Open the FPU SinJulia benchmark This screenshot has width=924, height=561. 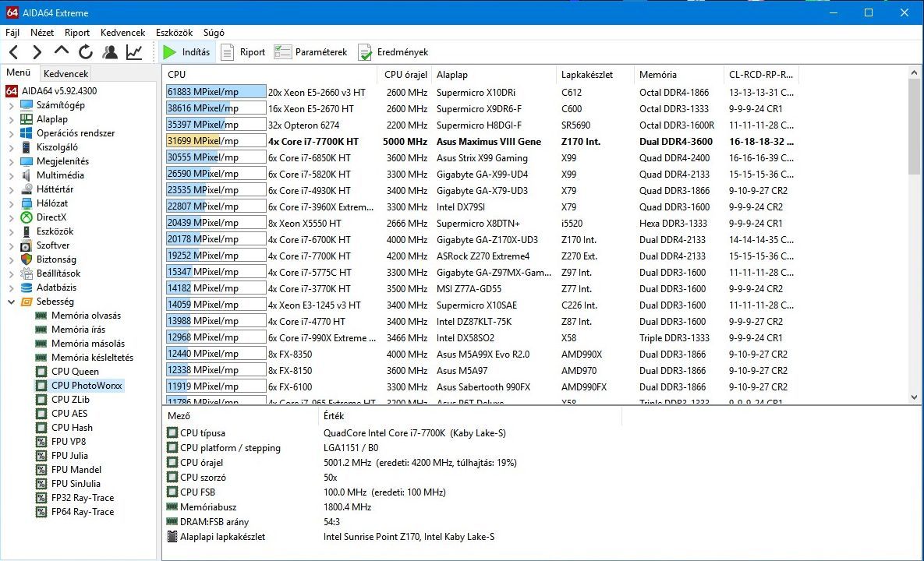coord(76,484)
